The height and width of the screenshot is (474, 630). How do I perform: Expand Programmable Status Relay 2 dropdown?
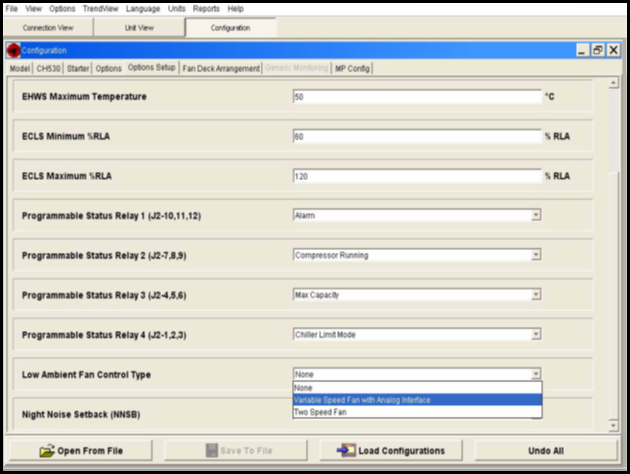(x=536, y=255)
